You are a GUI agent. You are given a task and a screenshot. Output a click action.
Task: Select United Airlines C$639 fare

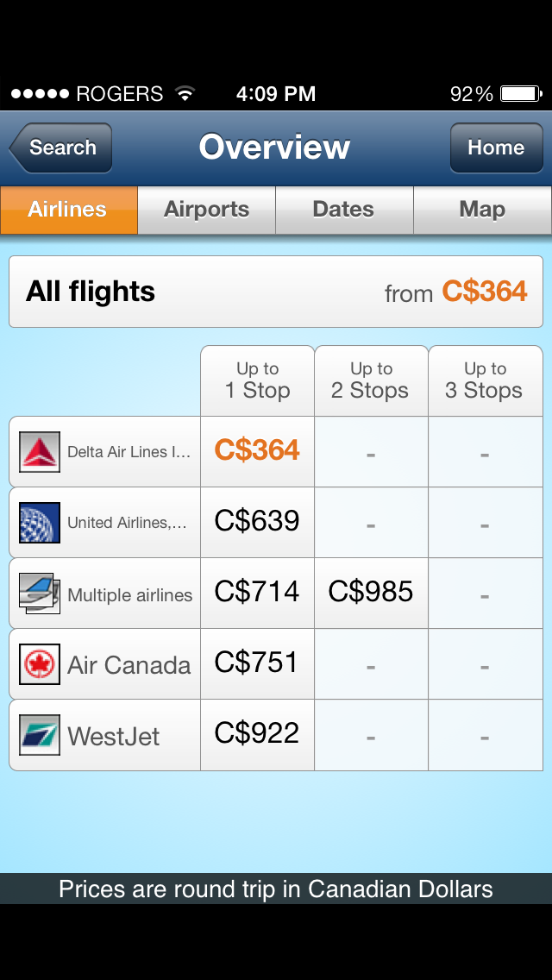click(x=257, y=522)
